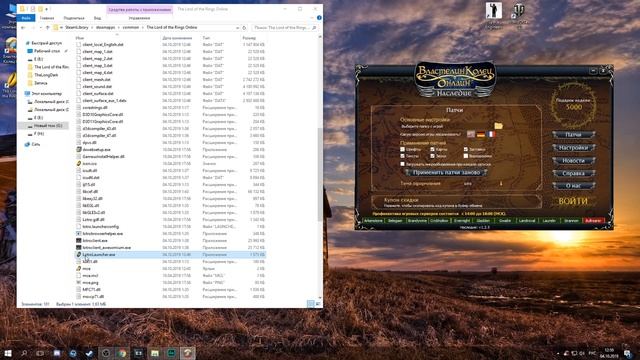Open recent locations dropdown arrow
The image size is (640, 360).
tap(40, 28)
